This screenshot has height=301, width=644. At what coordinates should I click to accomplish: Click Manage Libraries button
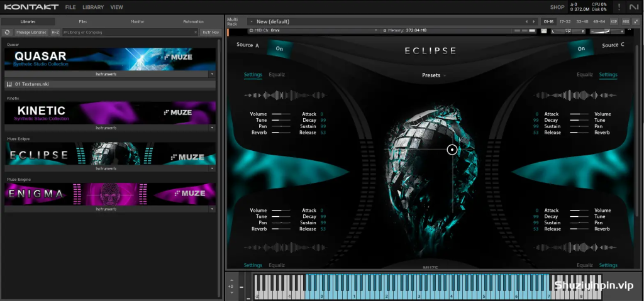point(31,32)
